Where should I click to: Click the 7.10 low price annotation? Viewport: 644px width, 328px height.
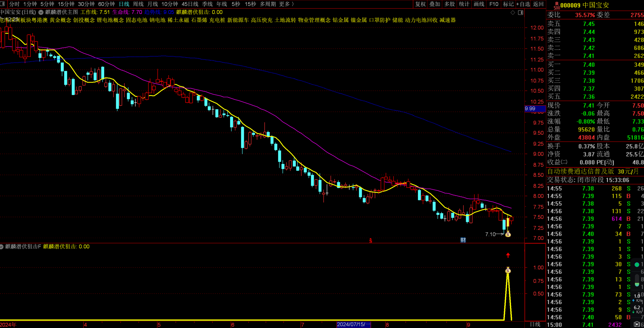click(490, 234)
